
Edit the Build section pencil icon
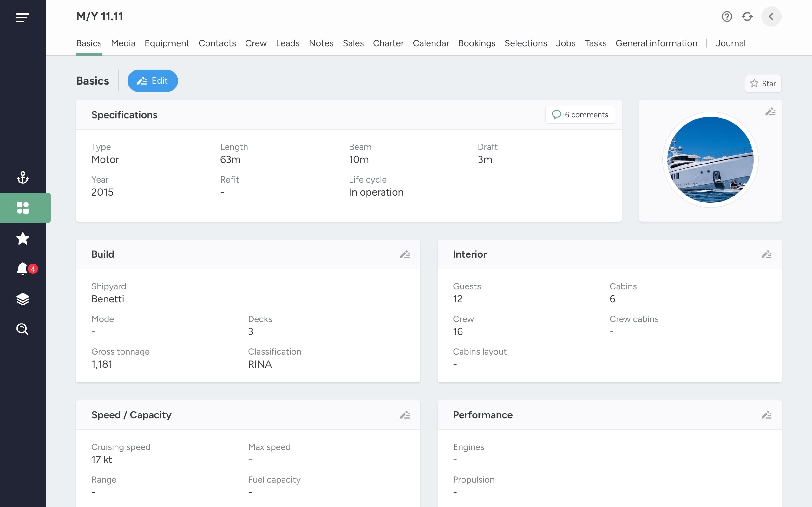[405, 254]
